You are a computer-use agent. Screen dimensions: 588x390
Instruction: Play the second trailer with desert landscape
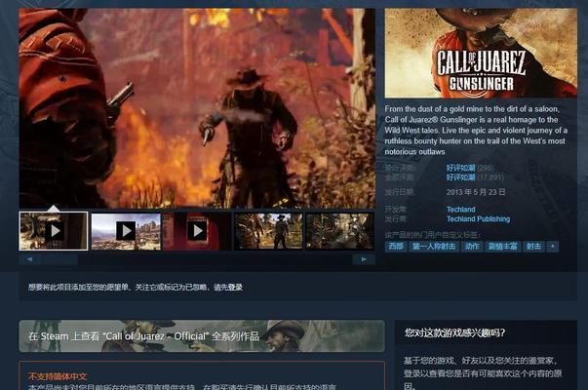click(x=126, y=231)
